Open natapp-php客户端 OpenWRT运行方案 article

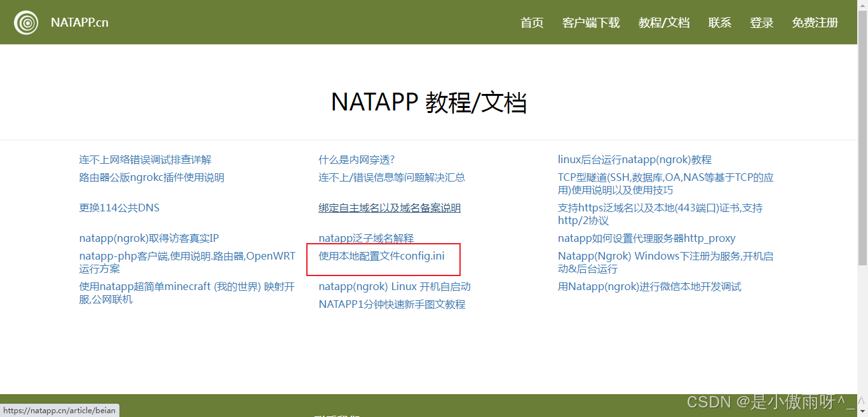[x=187, y=263]
